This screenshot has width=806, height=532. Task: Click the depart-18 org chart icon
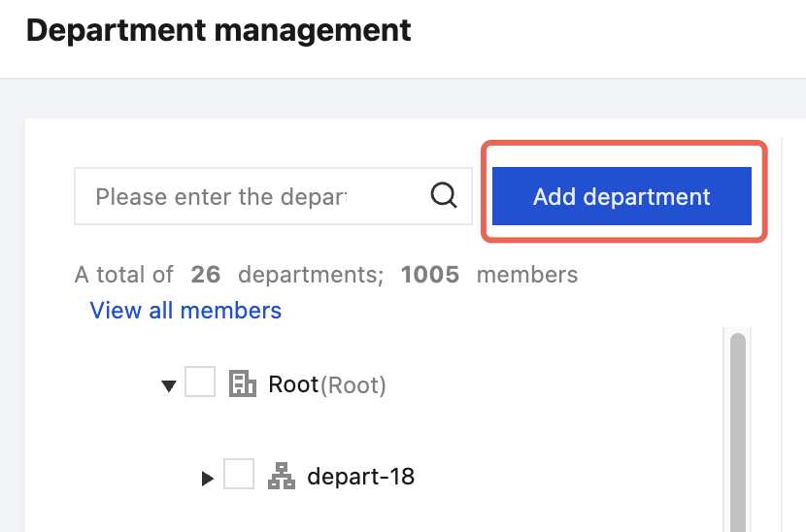[x=282, y=476]
